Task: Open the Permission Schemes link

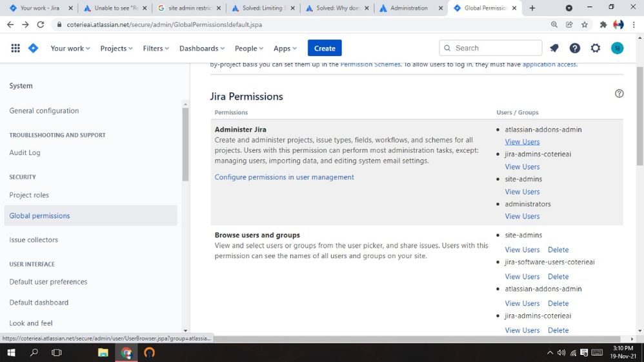Action: (370, 65)
